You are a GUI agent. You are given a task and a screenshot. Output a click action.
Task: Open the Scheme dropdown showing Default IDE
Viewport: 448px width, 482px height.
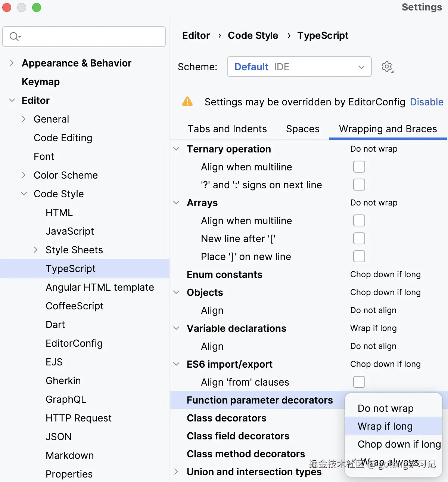(299, 67)
